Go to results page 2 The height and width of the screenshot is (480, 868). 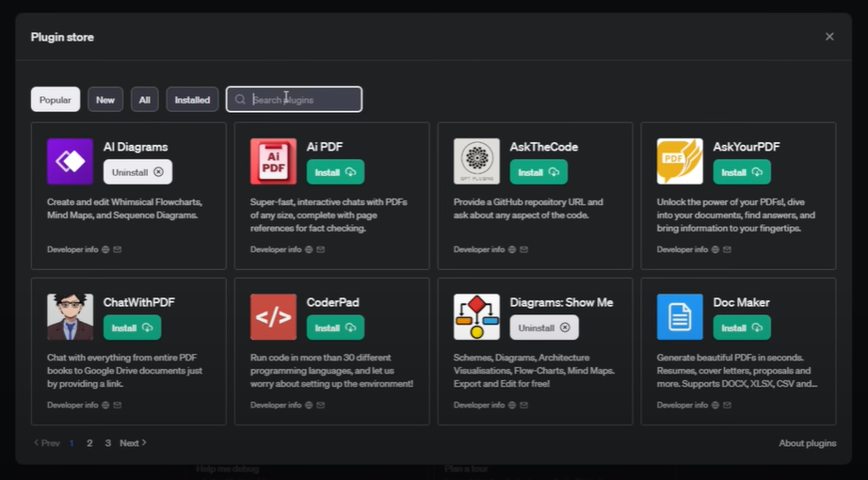(x=89, y=443)
